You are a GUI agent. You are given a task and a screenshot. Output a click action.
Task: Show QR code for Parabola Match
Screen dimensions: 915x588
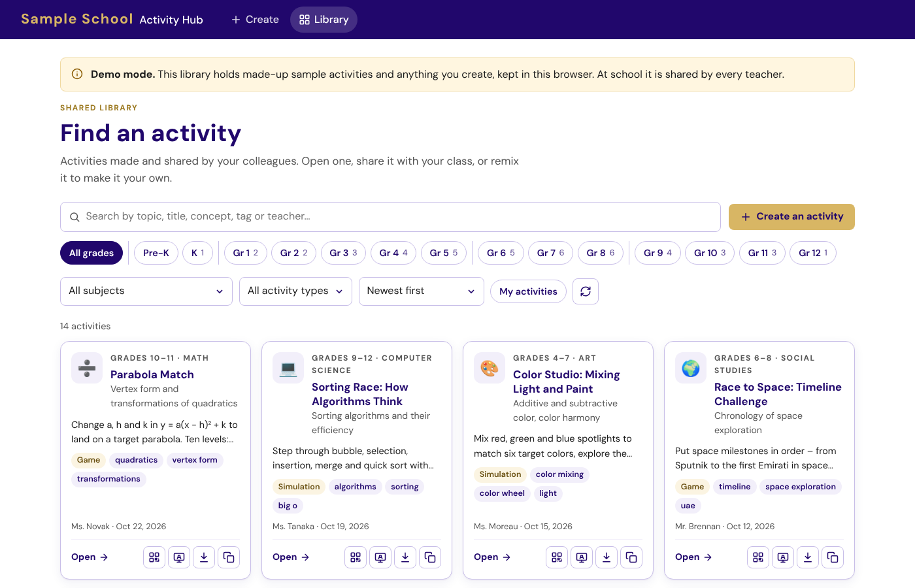(154, 557)
